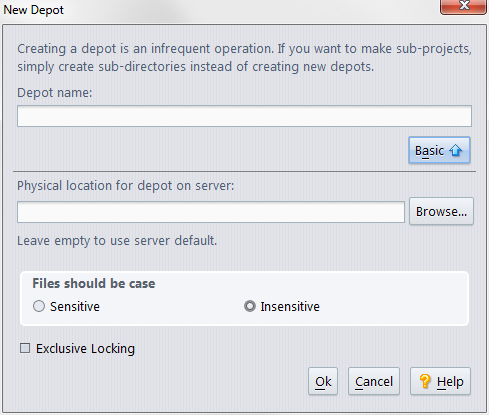This screenshot has width=489, height=415.
Task: Close the New Depot dialog window
Action: [x=463, y=6]
